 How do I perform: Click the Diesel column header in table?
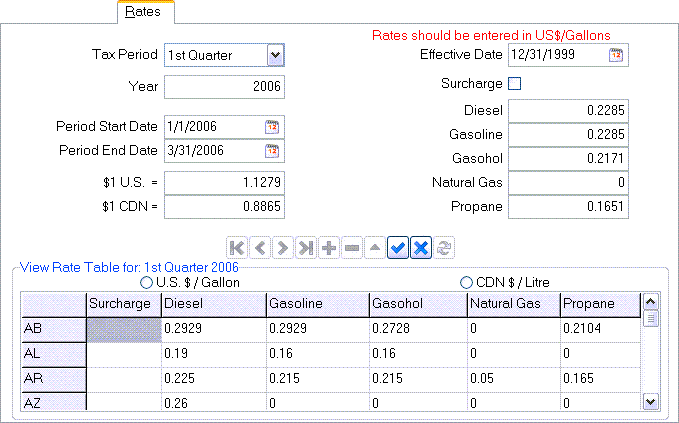[211, 304]
